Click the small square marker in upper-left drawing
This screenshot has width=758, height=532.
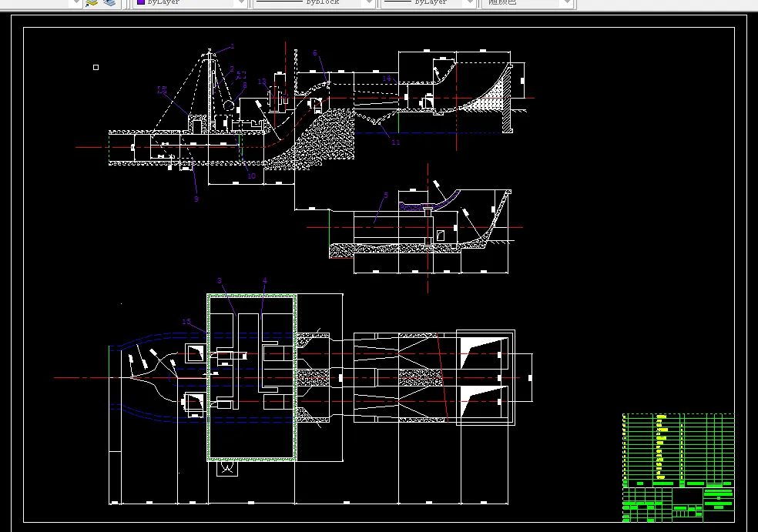point(96,67)
